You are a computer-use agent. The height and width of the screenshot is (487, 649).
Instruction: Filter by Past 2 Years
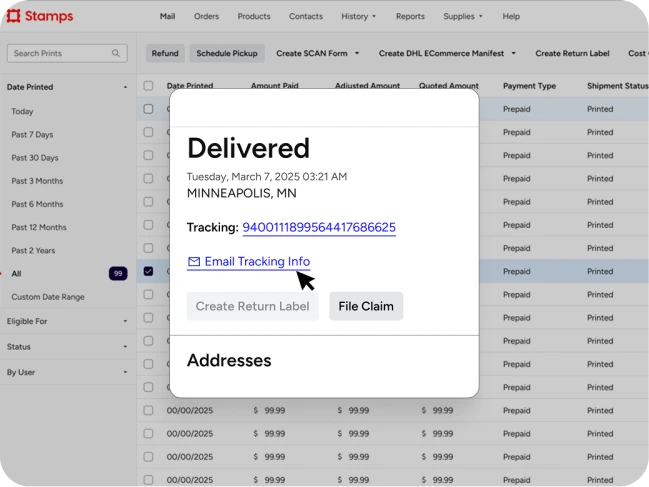tap(33, 250)
